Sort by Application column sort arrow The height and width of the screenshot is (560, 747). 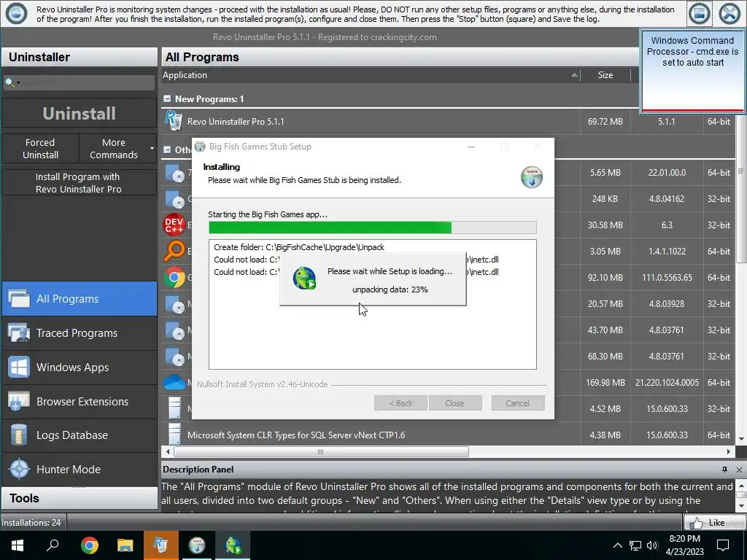coord(574,75)
